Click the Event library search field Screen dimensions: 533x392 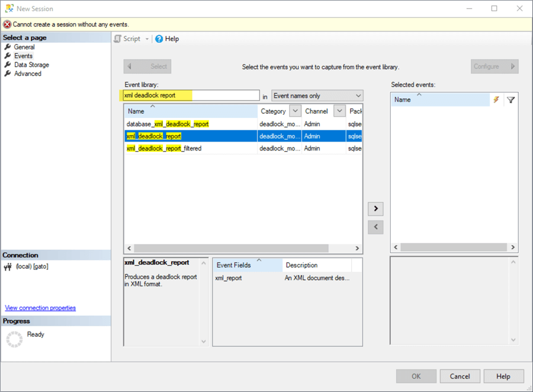pyautogui.click(x=191, y=95)
